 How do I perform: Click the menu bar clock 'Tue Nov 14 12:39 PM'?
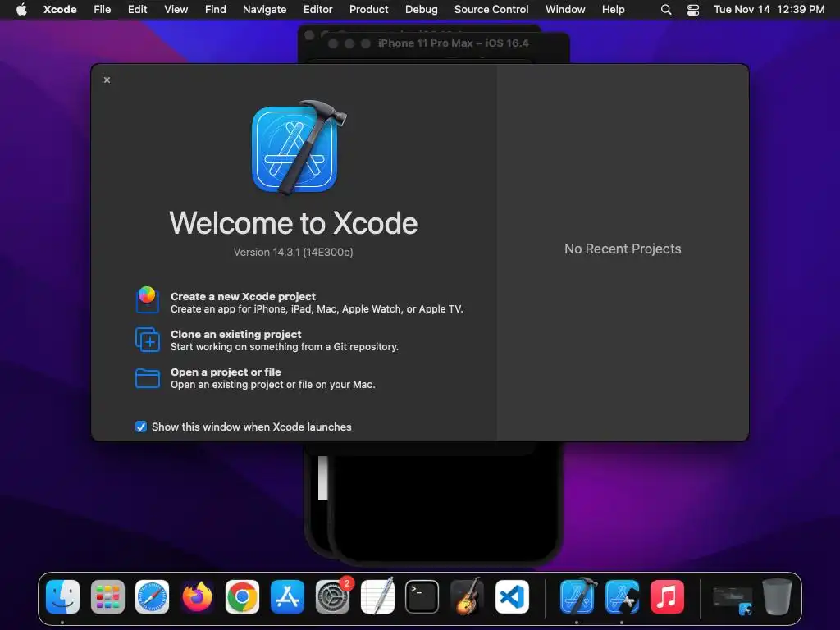click(769, 9)
